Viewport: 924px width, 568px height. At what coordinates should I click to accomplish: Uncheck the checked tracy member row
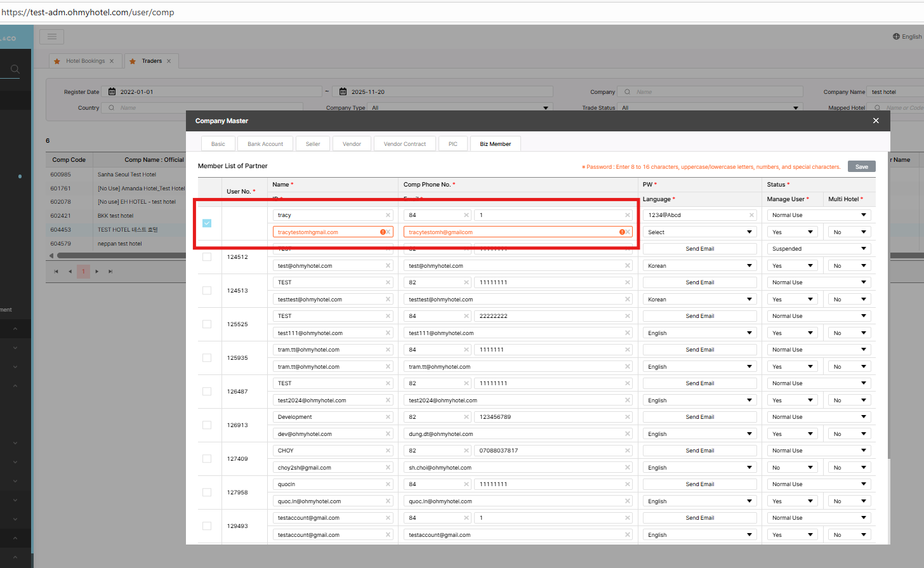point(207,223)
